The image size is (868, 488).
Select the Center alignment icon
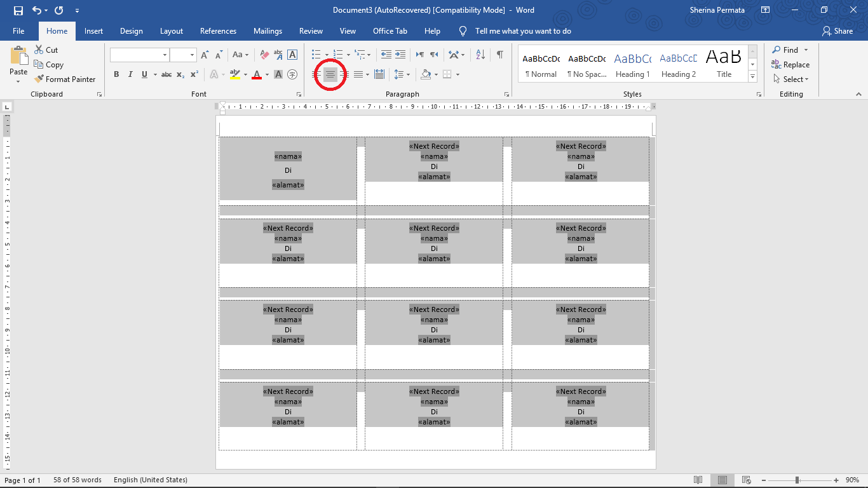tap(330, 74)
